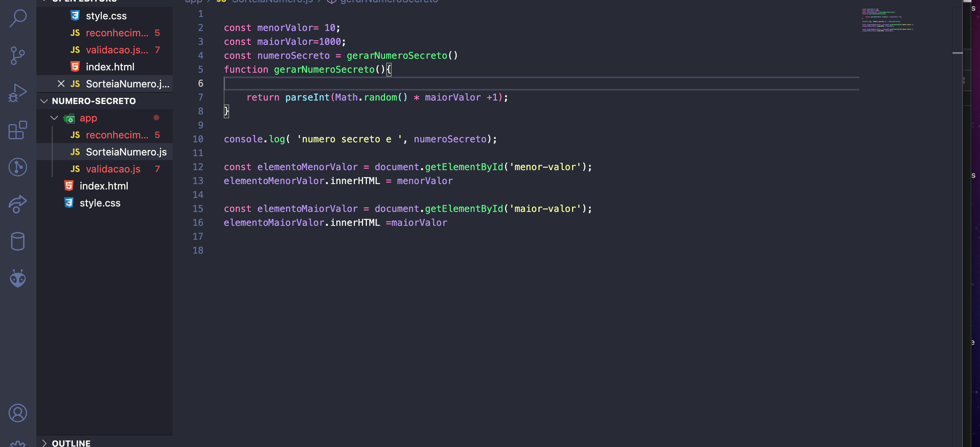Click 'getElementById' on line 15
980x447 pixels.
464,209
